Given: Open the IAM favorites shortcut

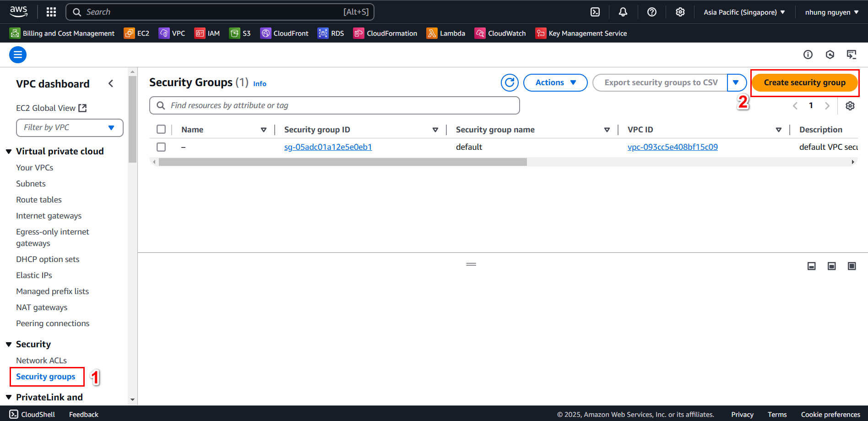Looking at the screenshot, I should point(207,33).
